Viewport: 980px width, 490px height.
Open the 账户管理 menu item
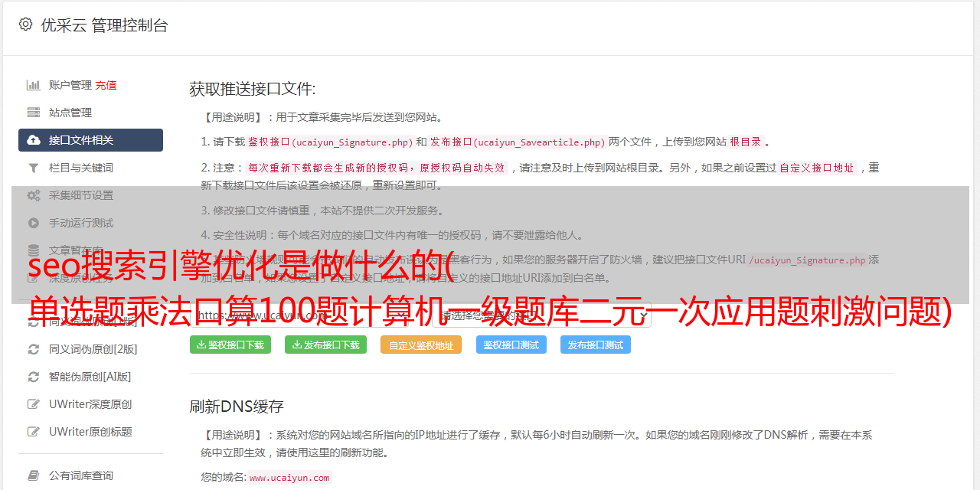click(x=70, y=85)
